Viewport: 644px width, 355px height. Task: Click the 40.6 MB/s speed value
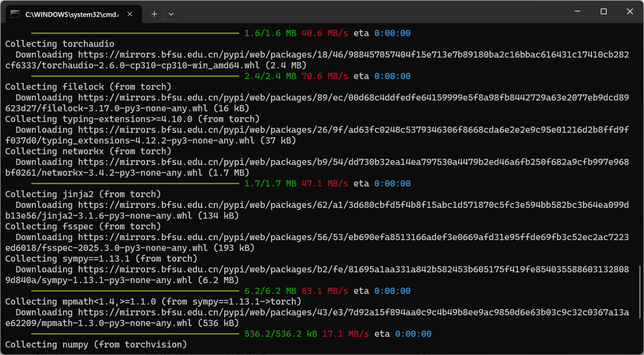click(325, 33)
